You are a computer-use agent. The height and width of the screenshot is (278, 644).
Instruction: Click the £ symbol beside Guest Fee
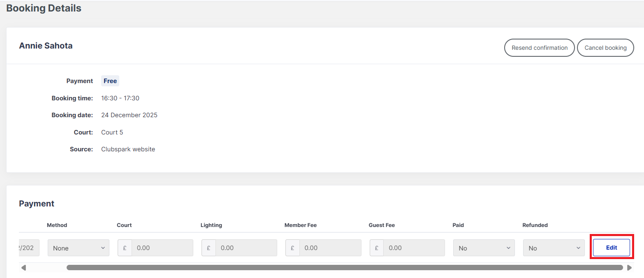(x=377, y=248)
